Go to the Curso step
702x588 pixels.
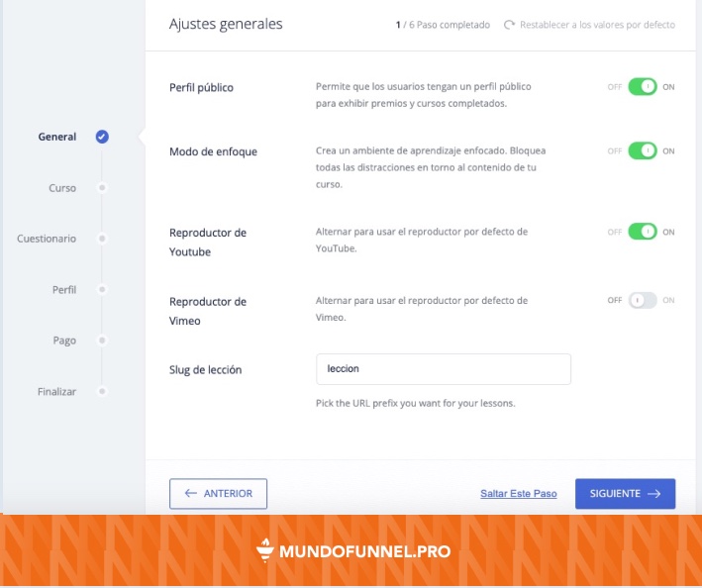[x=62, y=188]
